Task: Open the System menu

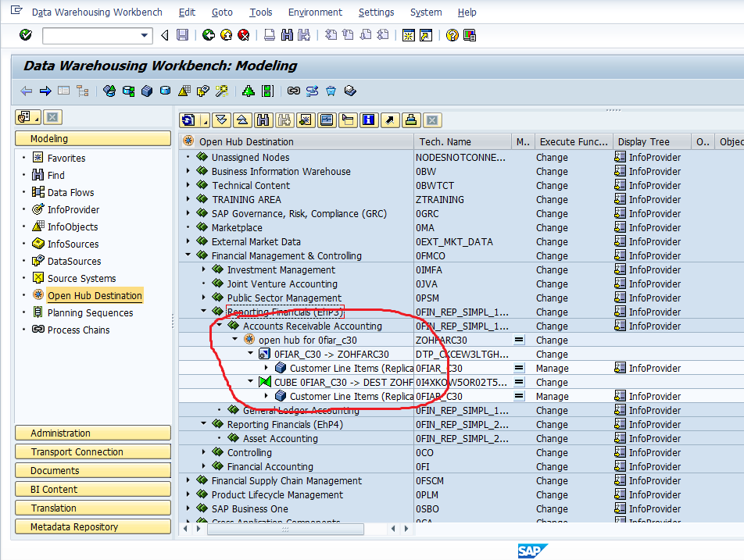Action: coord(426,12)
